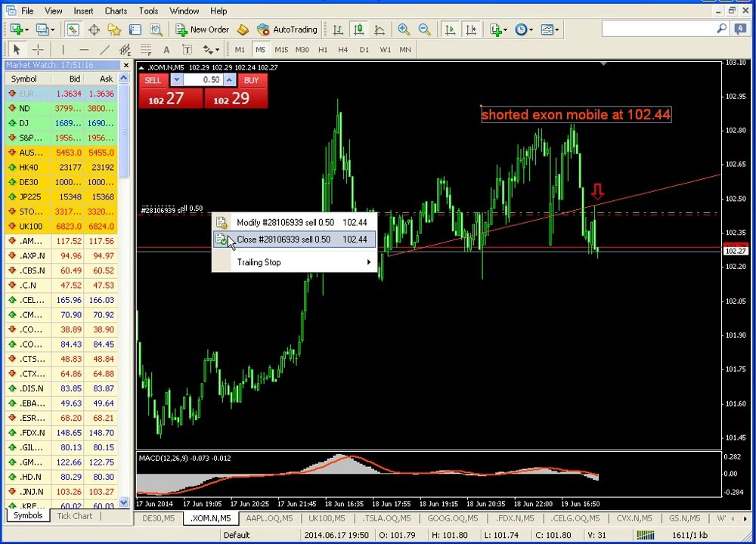The image size is (756, 544).
Task: Click the 0.50 volume input field
Action: click(x=203, y=80)
